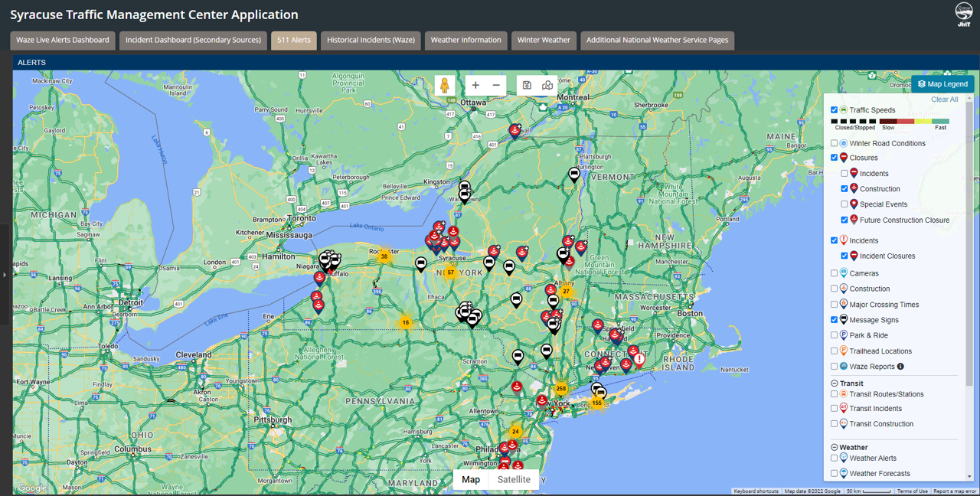Select the message sign marker west of Syracuse

(x=420, y=264)
